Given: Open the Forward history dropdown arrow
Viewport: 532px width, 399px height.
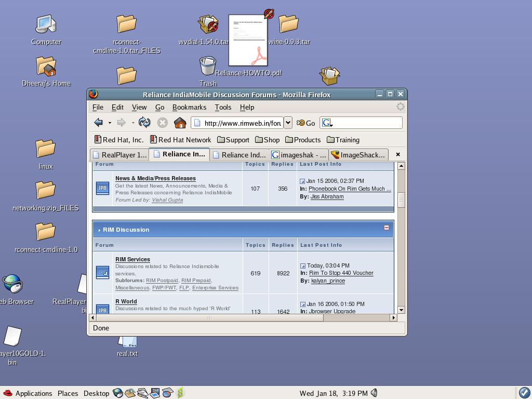Looking at the screenshot, I should click(x=133, y=123).
